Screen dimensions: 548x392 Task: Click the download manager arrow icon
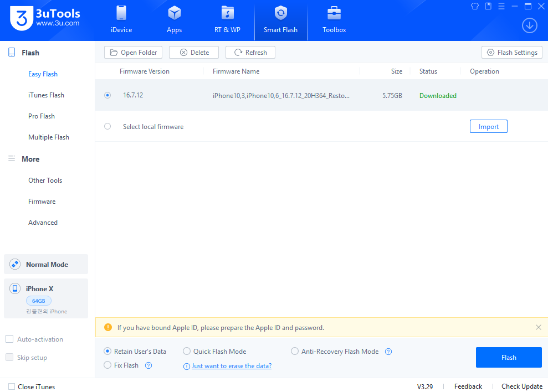coord(530,25)
